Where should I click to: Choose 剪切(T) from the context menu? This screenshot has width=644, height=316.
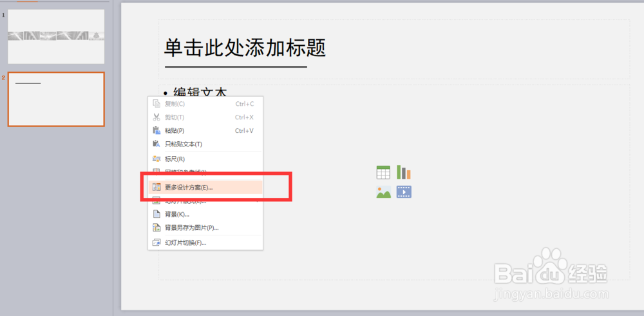click(x=205, y=117)
